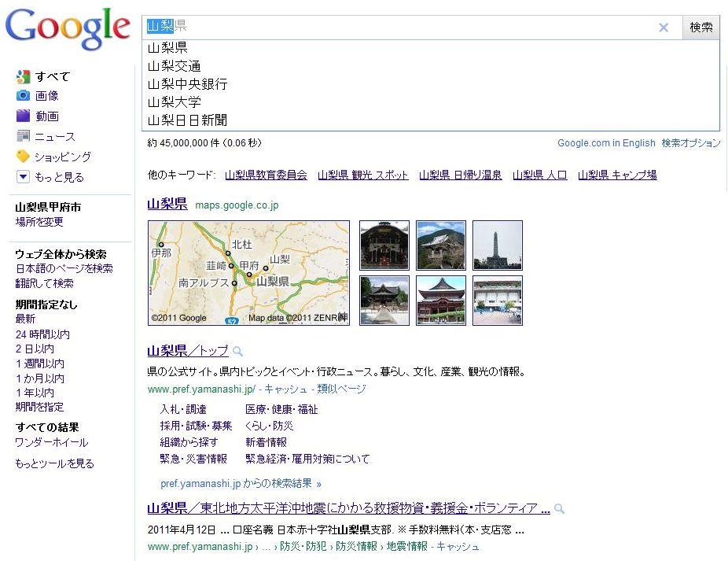Filter results to 1 か月以内
The height and width of the screenshot is (561, 728).
[40, 378]
